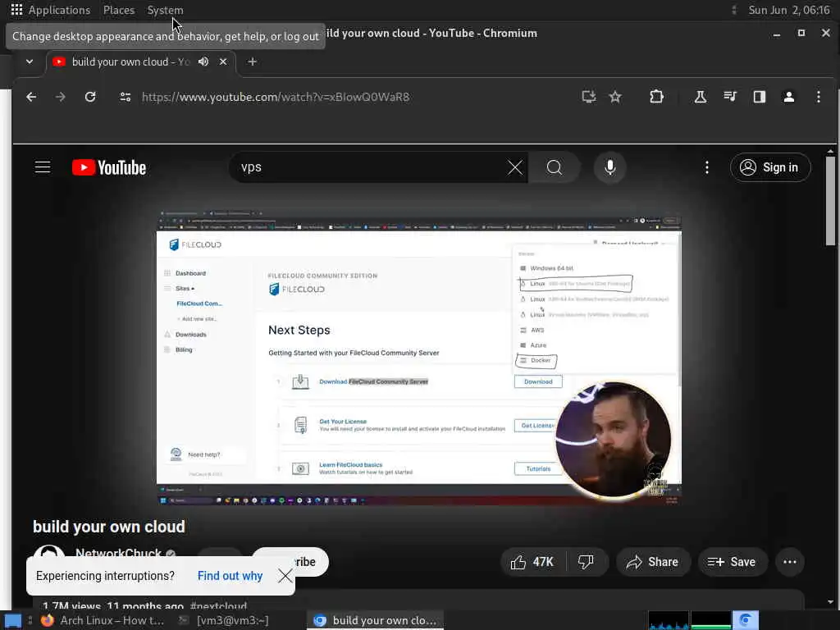This screenshot has width=840, height=630.
Task: Open the browser profile icon
Action: (788, 97)
